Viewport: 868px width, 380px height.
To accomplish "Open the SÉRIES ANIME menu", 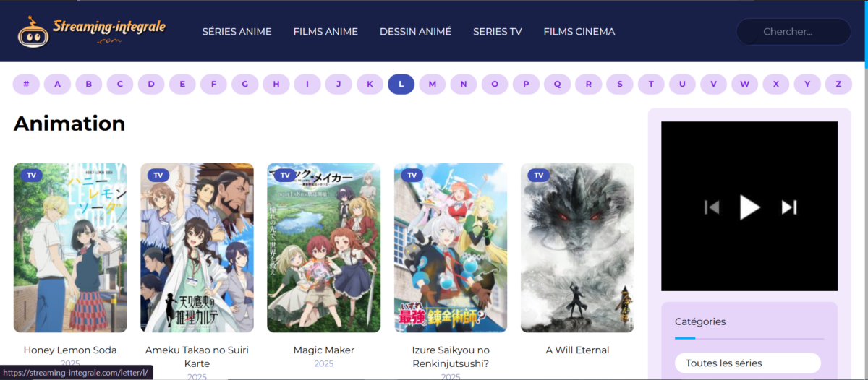I will pyautogui.click(x=237, y=32).
